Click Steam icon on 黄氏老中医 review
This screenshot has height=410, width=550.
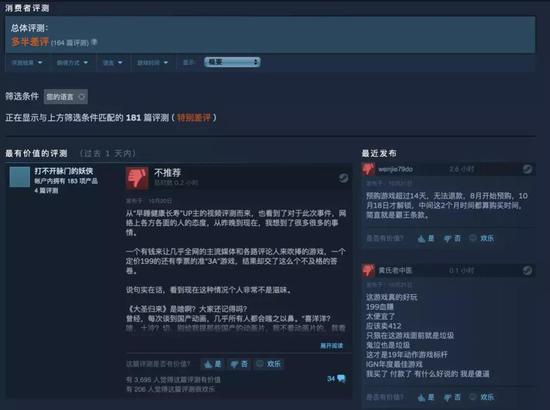[x=528, y=270]
